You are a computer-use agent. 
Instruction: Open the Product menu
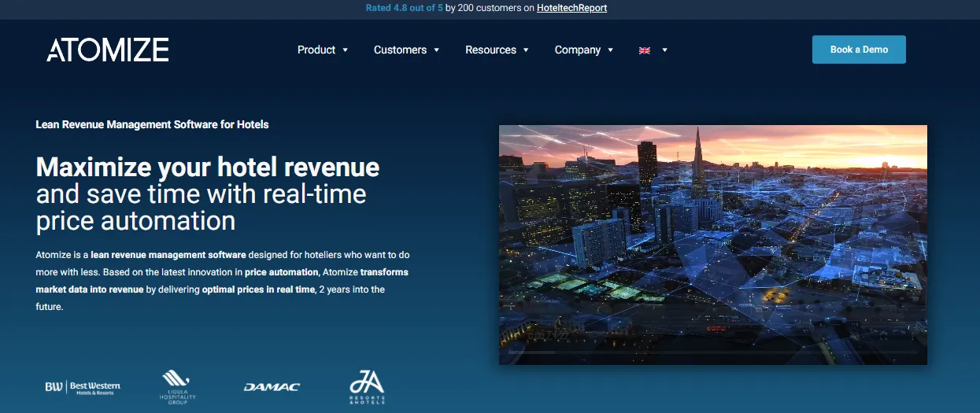[x=316, y=50]
